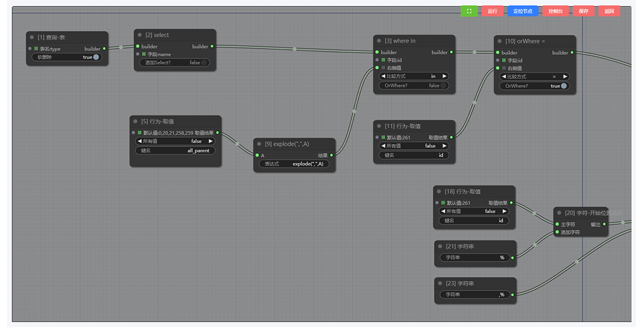The width and height of the screenshot is (644, 327).
Task: Collapse node [23] 字符串 via title dot
Action: pos(440,283)
